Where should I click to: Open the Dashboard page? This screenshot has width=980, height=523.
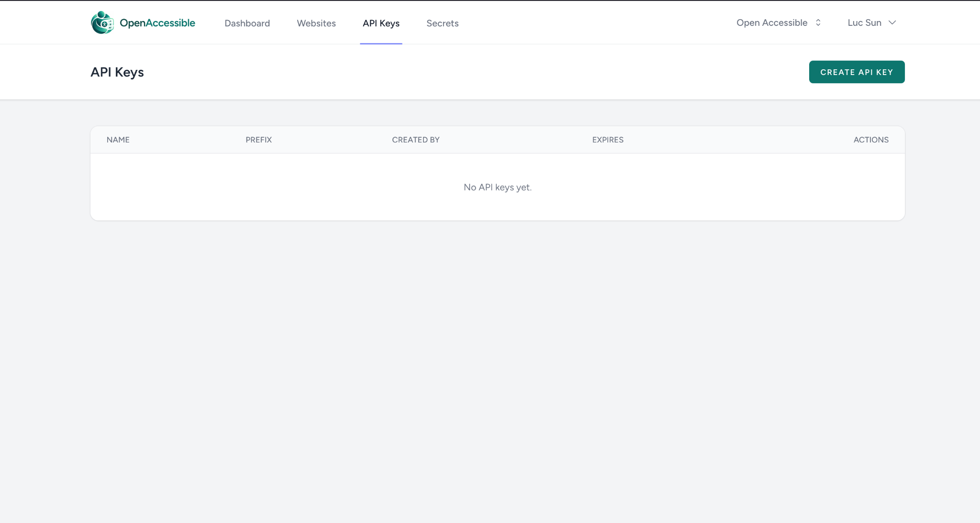tap(247, 23)
